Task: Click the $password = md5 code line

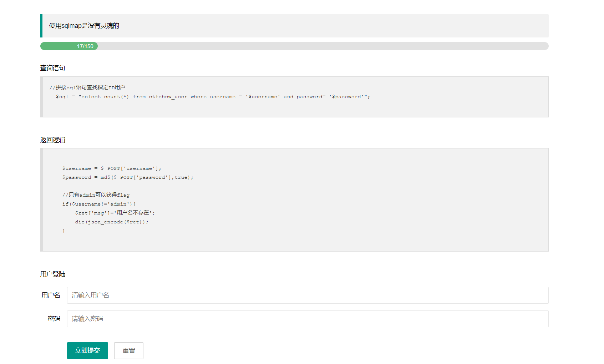Action: [128, 177]
